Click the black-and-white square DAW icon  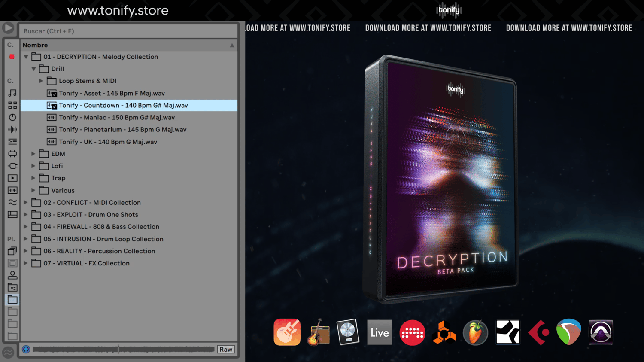[x=507, y=332]
